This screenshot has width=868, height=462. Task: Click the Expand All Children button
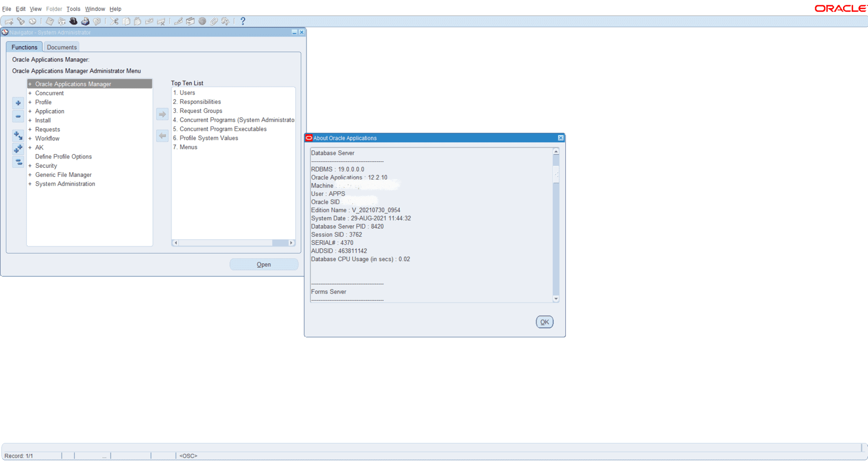click(18, 135)
